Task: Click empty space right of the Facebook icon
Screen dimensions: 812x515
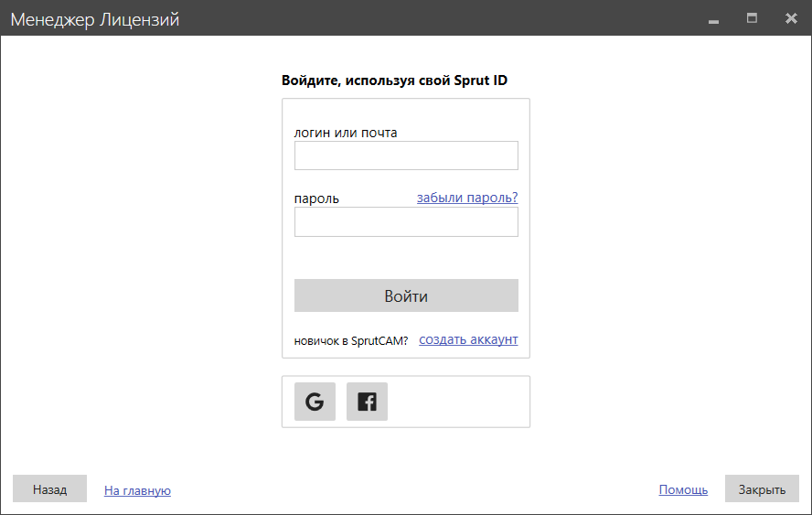Action: point(457,402)
